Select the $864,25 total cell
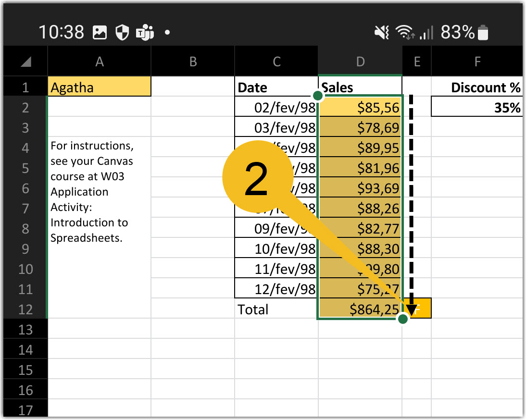526x420 pixels. click(360, 309)
